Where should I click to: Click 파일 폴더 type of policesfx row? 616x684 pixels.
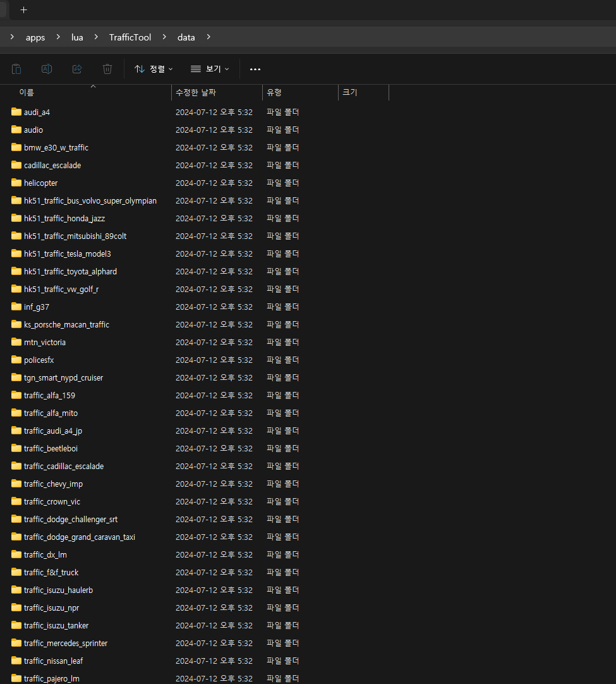coord(283,360)
